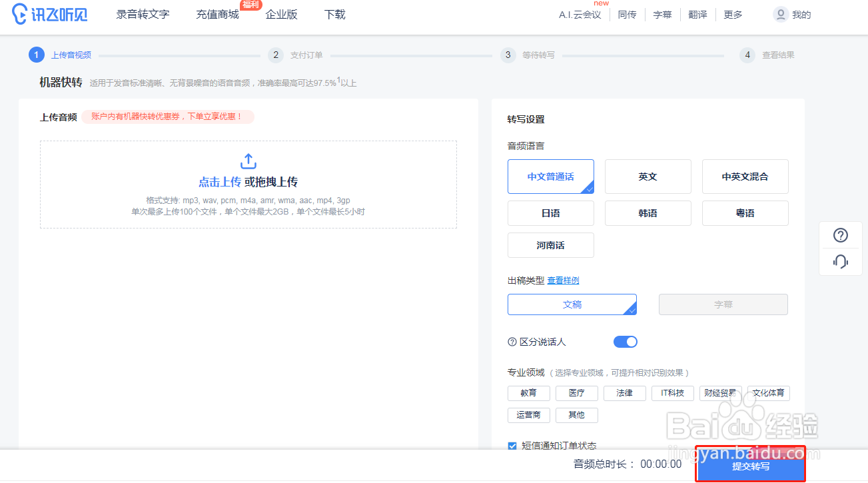Screen dimensions: 868x483
Task: Select 文化体育 professional field
Action: click(769, 393)
